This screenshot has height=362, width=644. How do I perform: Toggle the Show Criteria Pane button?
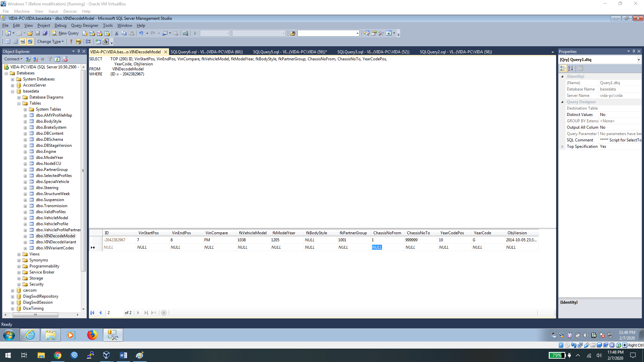(15, 42)
